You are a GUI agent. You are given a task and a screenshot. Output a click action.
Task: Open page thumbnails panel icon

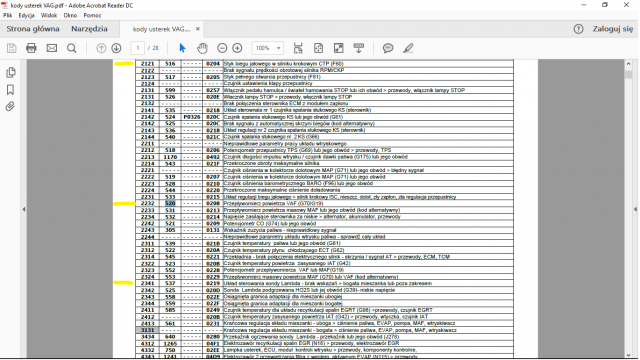11,72
